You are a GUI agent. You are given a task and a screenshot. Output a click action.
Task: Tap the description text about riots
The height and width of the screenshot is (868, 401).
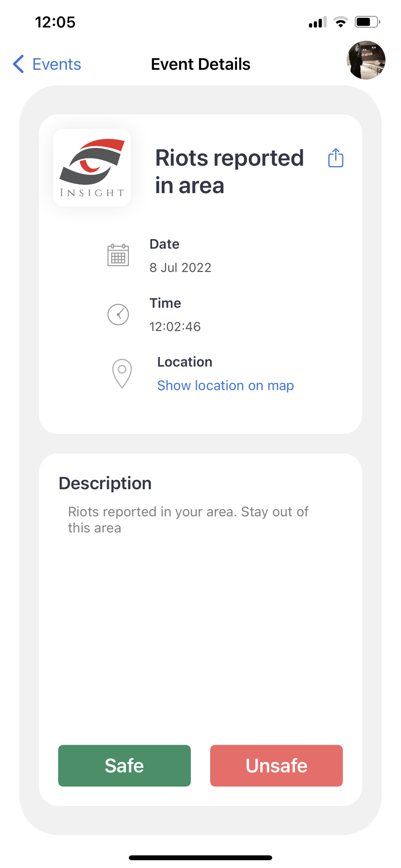[x=188, y=519]
